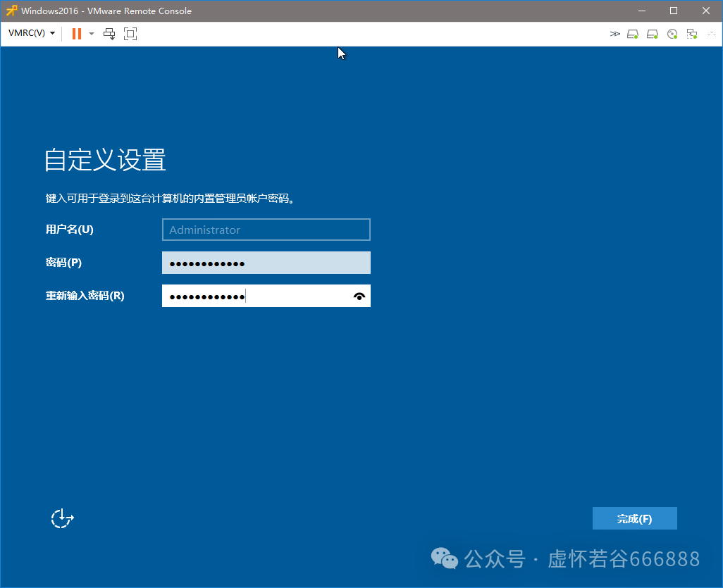
Task: Close the VMware Remote Console window
Action: [706, 11]
